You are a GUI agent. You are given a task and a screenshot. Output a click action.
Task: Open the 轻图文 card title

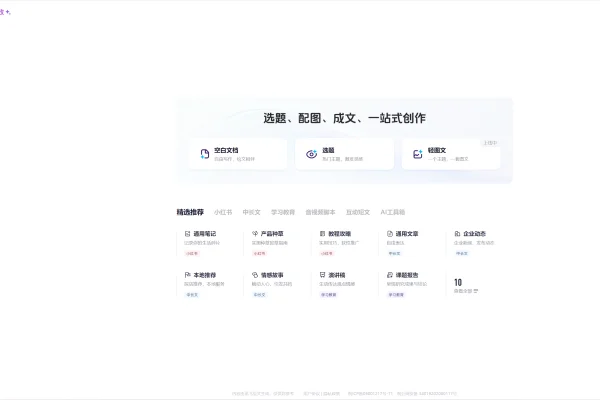point(437,150)
